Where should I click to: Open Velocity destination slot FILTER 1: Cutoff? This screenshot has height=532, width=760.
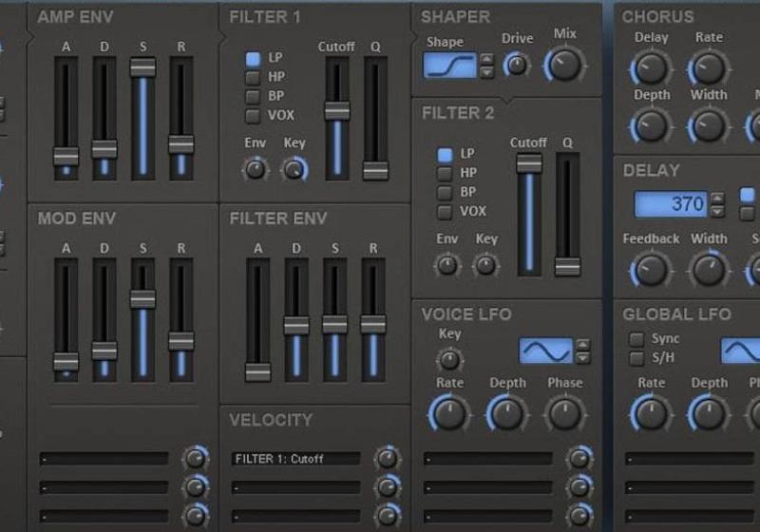click(295, 459)
